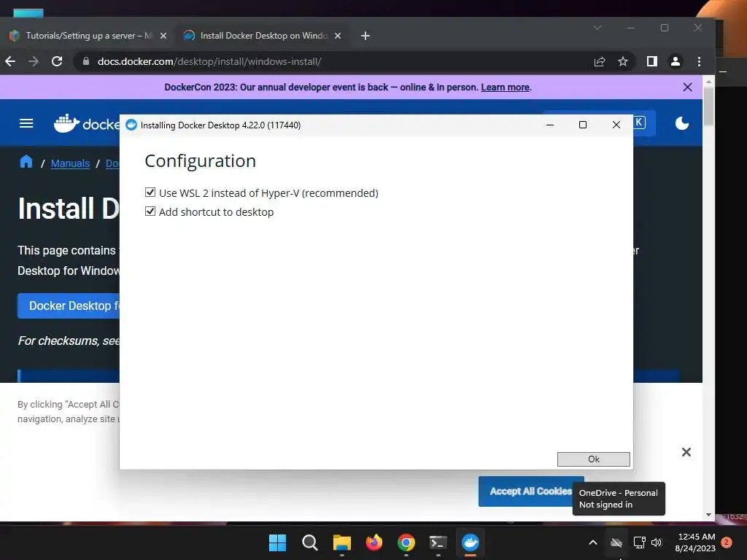The width and height of the screenshot is (747, 560).
Task: Open the Windows Start menu
Action: tap(278, 542)
